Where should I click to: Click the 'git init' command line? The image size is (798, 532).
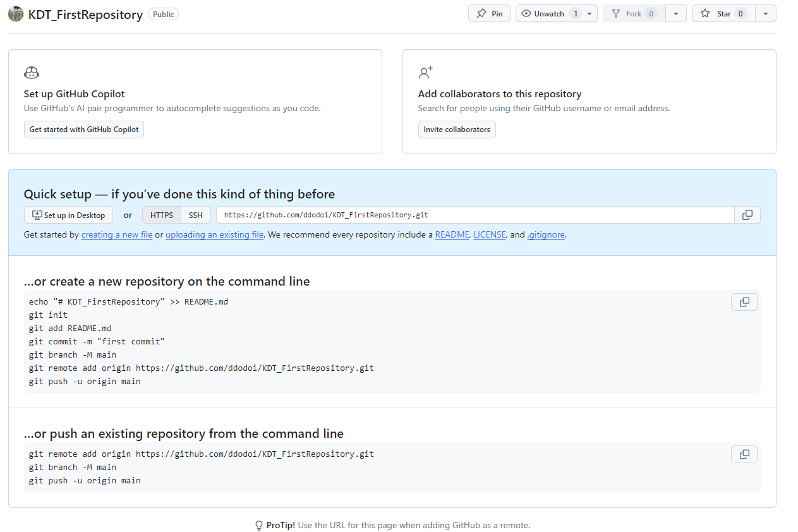click(48, 315)
